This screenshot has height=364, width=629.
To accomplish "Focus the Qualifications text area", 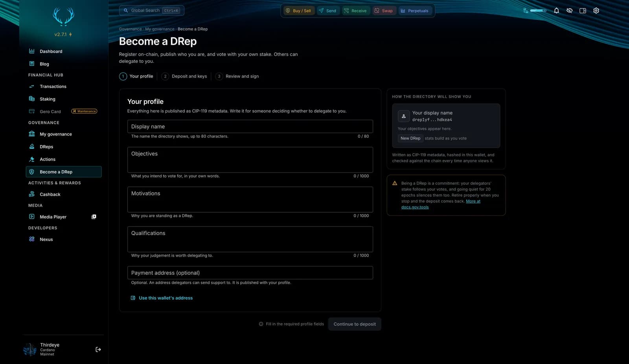I will [250, 239].
